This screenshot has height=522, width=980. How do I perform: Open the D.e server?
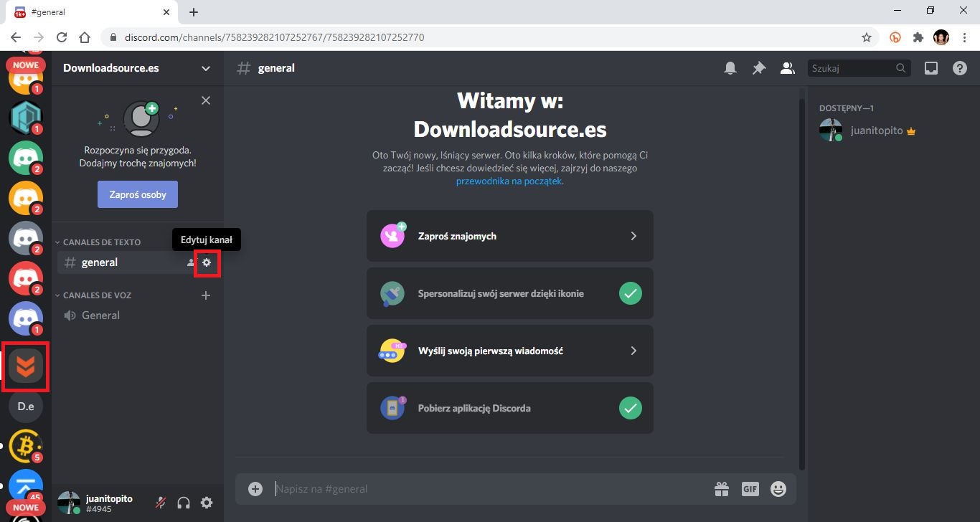[x=26, y=407]
